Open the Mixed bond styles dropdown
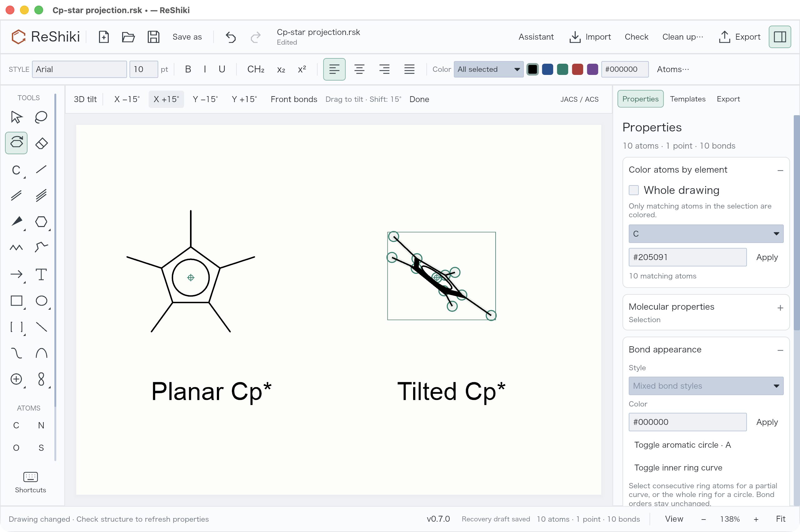This screenshot has height=532, width=800. [x=706, y=386]
